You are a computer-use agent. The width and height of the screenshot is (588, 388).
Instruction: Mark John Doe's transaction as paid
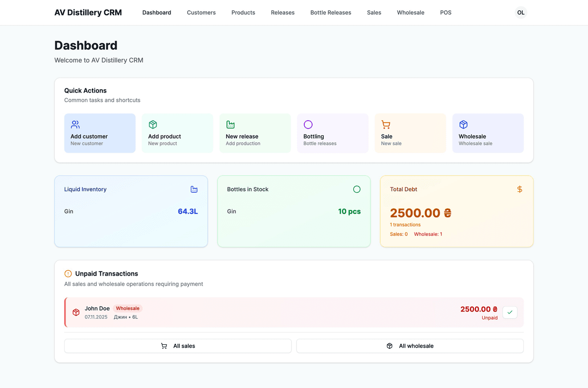510,312
